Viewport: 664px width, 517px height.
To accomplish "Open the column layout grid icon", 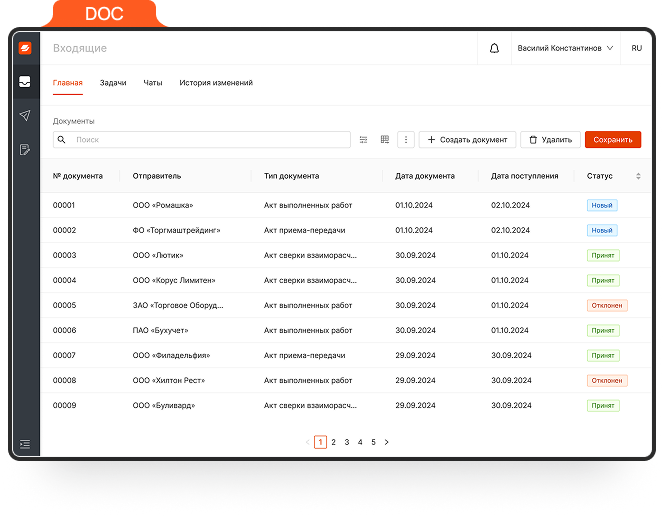I will pyautogui.click(x=385, y=139).
